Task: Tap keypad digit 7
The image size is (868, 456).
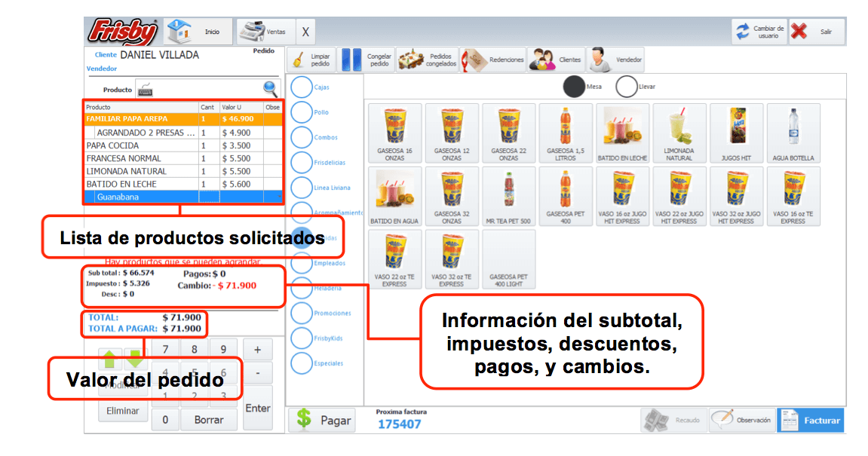Action: point(165,349)
